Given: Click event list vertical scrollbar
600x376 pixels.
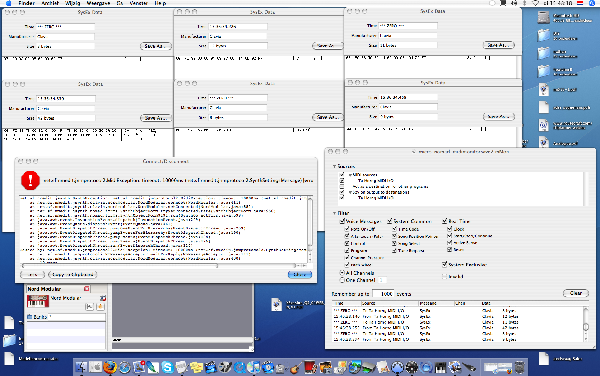Looking at the screenshot, I should 586,324.
